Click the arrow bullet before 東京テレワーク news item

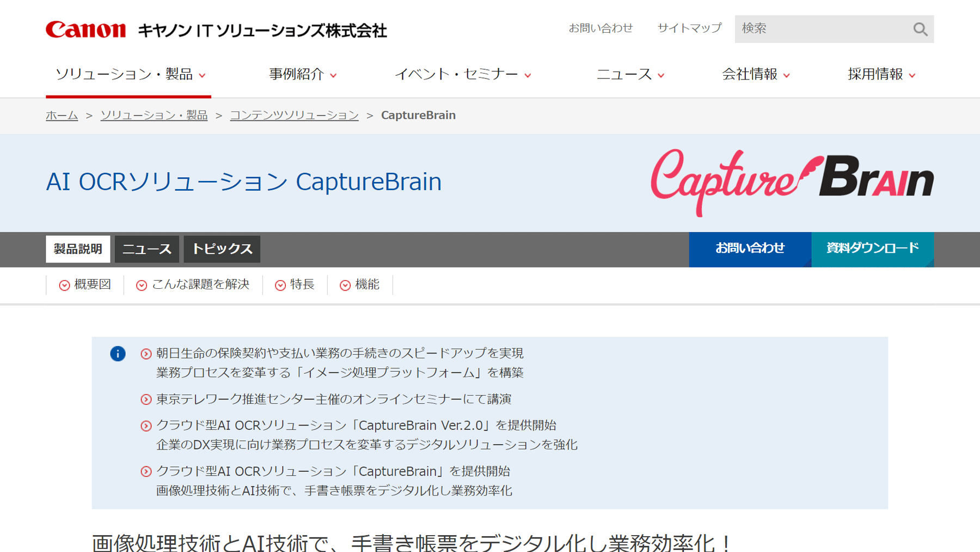(146, 399)
